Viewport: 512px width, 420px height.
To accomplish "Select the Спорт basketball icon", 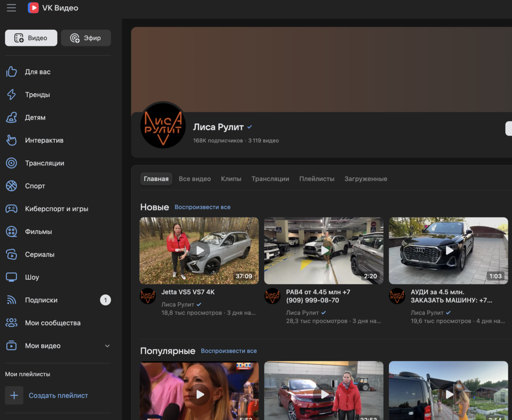I will pyautogui.click(x=11, y=186).
